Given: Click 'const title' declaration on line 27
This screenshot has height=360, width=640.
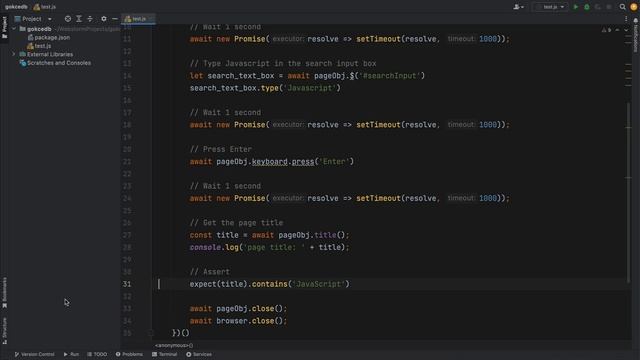Looking at the screenshot, I should point(214,235).
